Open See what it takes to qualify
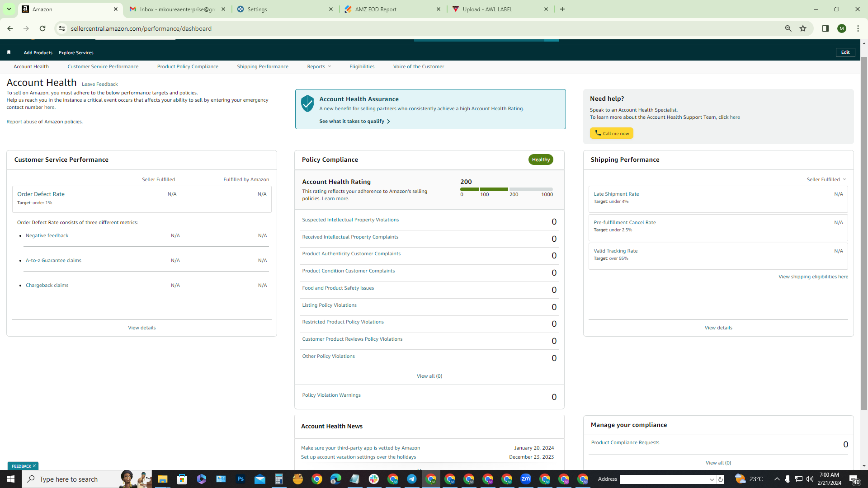 354,121
